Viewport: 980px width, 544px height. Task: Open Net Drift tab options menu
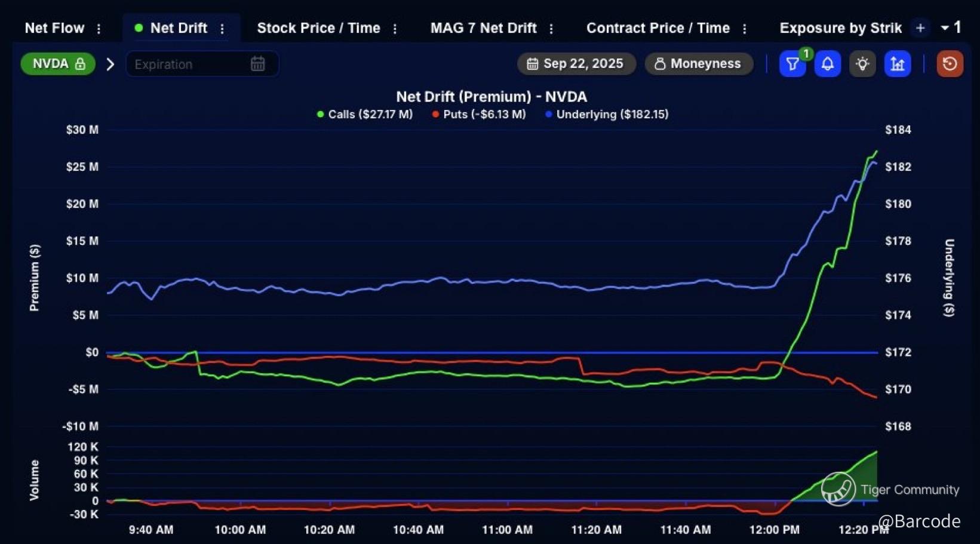pyautogui.click(x=222, y=29)
